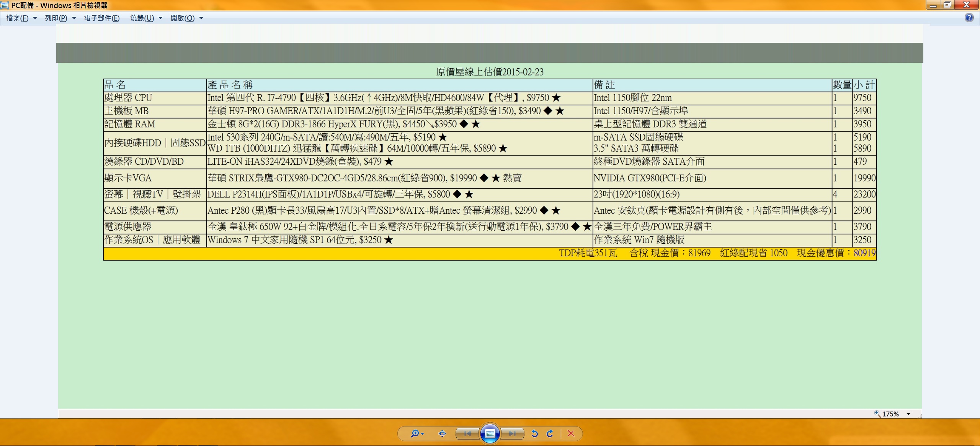The image size is (980, 446).
Task: Restore down the Photo Viewer window
Action: pyautogui.click(x=947, y=5)
